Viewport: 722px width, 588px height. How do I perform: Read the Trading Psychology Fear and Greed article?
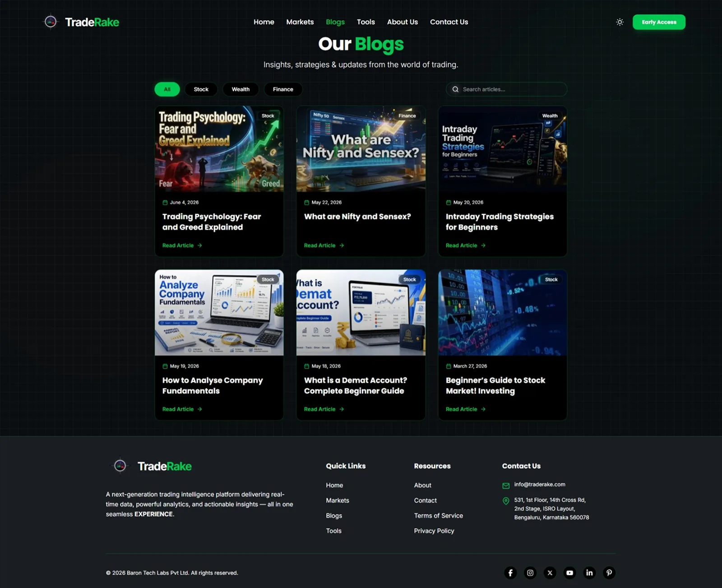[182, 245]
